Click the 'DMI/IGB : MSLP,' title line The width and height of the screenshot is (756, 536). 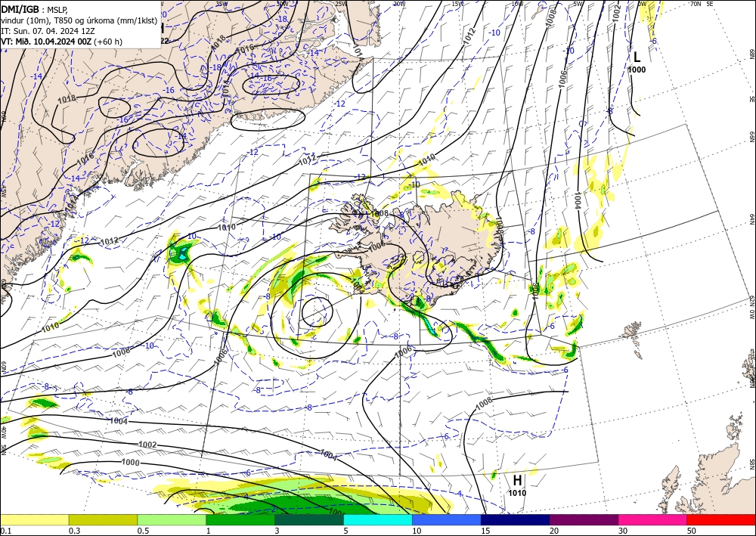[x=34, y=9]
